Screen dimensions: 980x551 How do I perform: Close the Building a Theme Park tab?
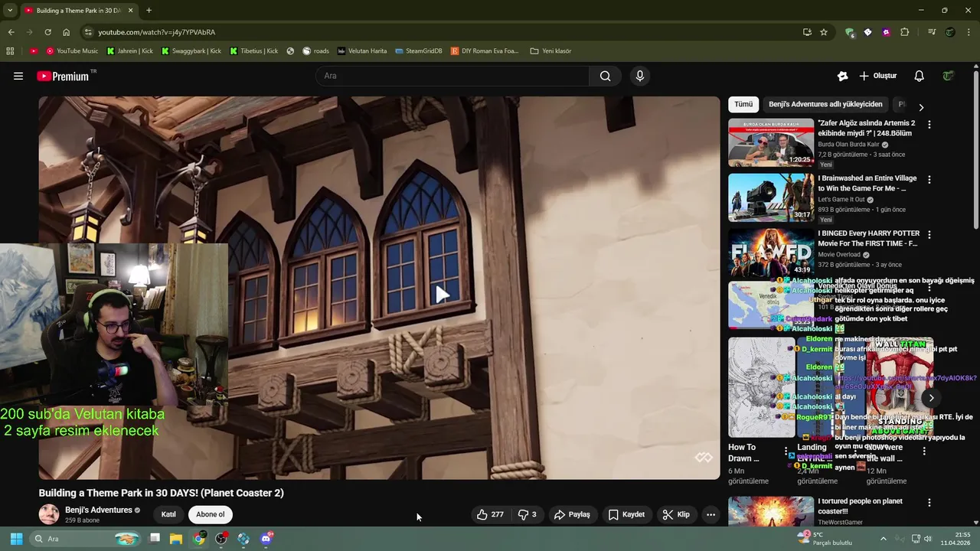130,10
